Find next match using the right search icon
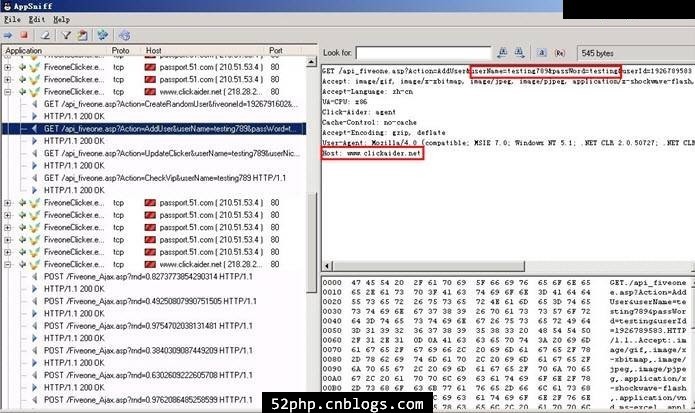Screen dimensions: 695x413 coord(519,53)
